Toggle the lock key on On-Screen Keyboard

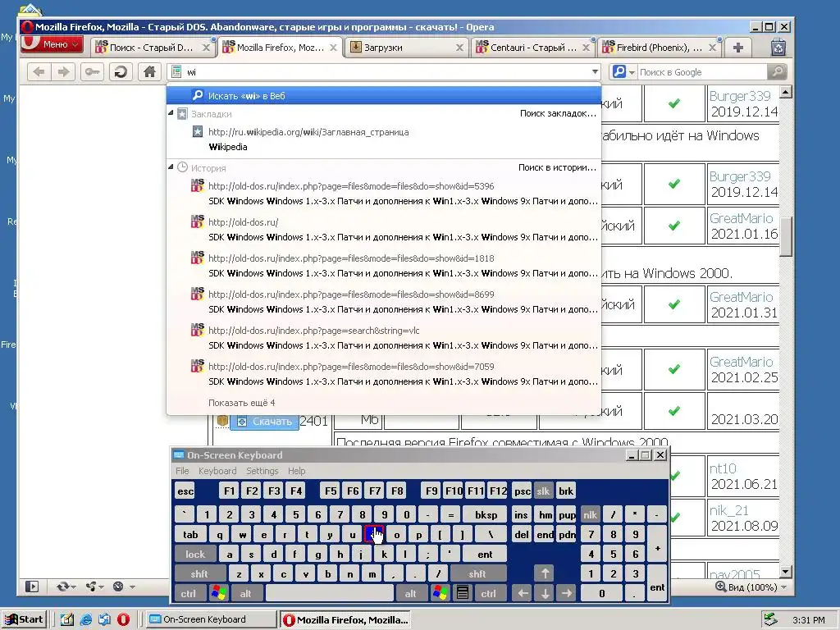195,555
